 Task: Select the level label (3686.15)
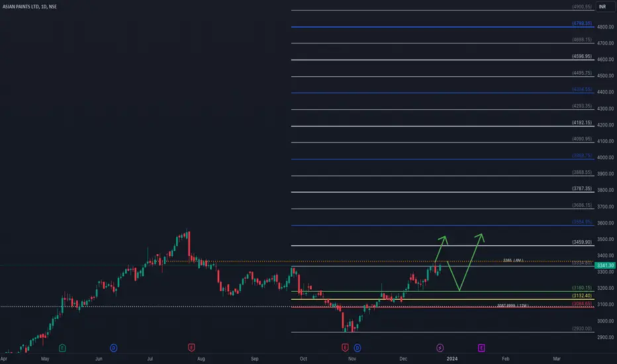[x=582, y=205]
